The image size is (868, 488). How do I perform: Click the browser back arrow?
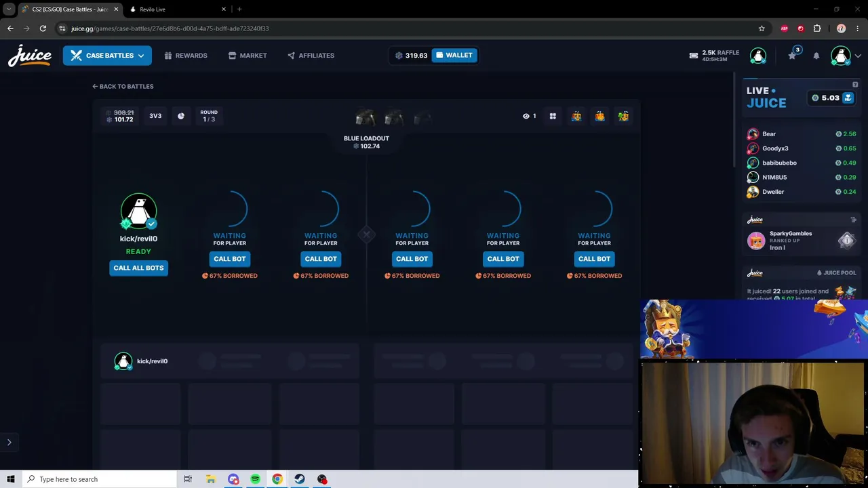coord(10,28)
